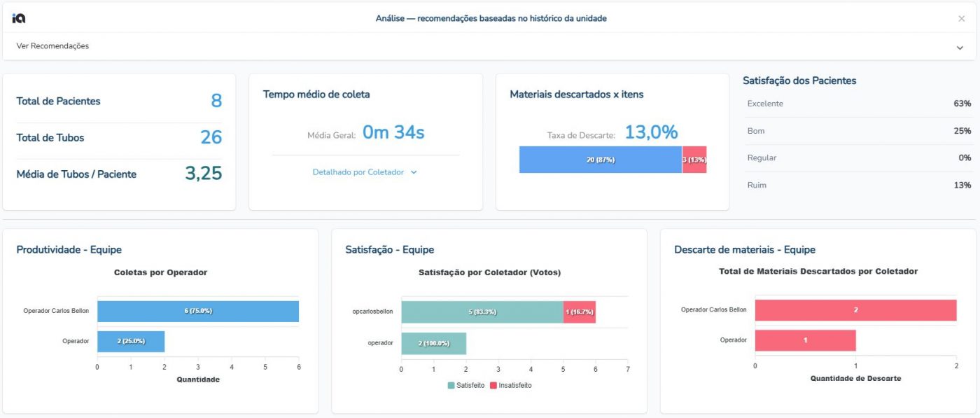Select Operador 2 (25.0%) collection bar

pos(131,341)
